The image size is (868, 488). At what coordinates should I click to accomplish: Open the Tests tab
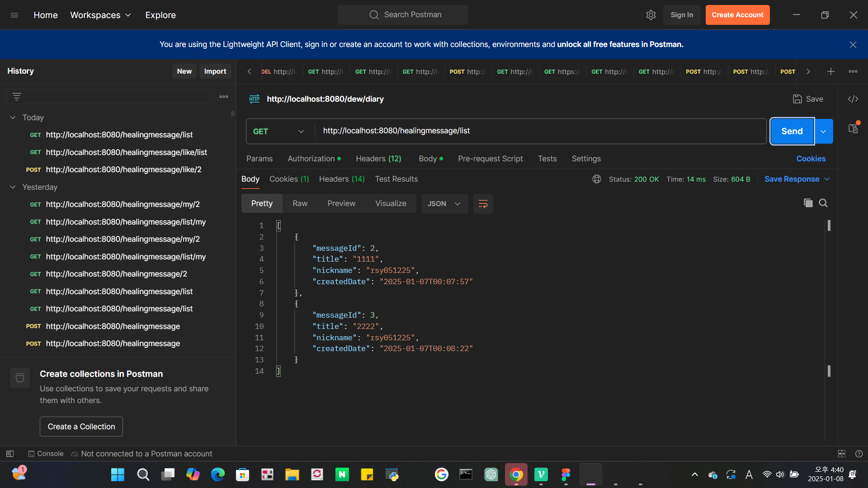pyautogui.click(x=547, y=159)
